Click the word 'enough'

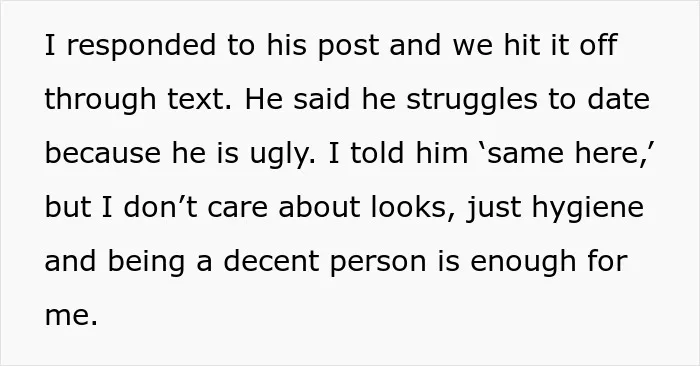point(523,262)
